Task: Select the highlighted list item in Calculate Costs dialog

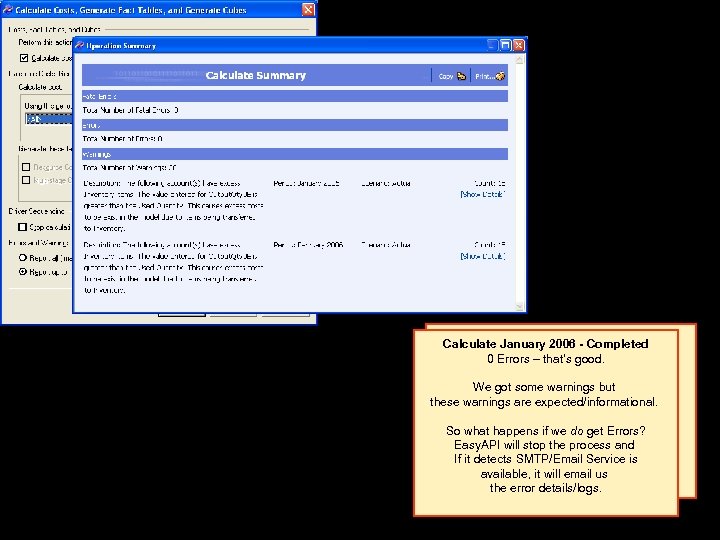Action: pos(49,119)
